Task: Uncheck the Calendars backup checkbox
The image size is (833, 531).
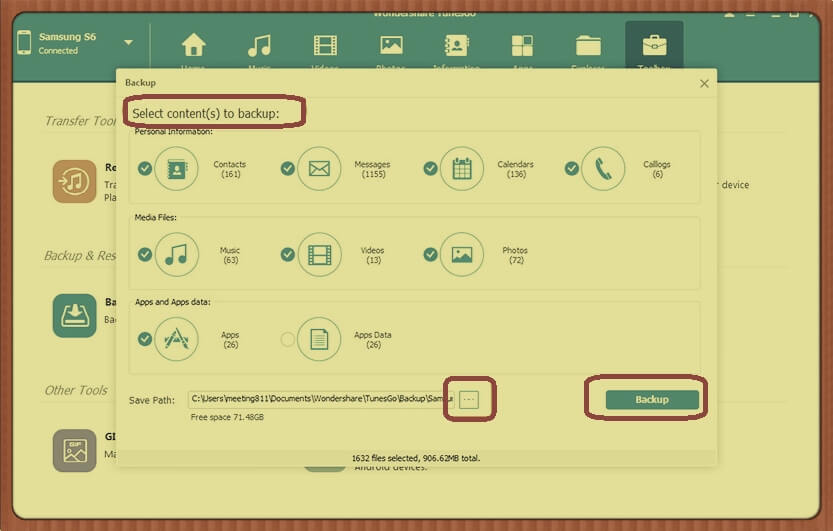Action: click(x=430, y=169)
